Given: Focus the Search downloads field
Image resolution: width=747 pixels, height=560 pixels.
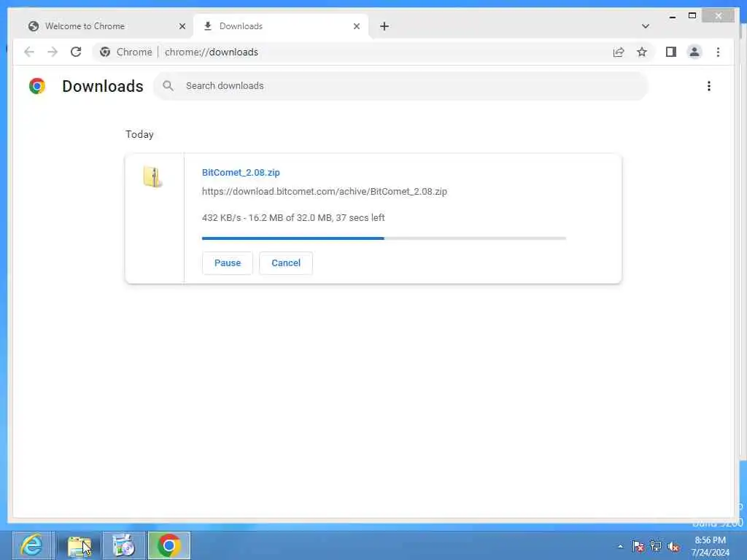Looking at the screenshot, I should point(400,86).
